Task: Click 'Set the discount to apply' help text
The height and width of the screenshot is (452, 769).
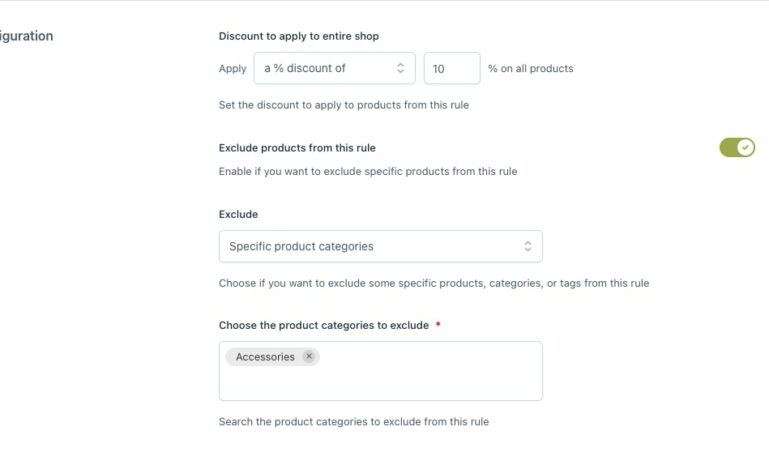Action: tap(343, 104)
